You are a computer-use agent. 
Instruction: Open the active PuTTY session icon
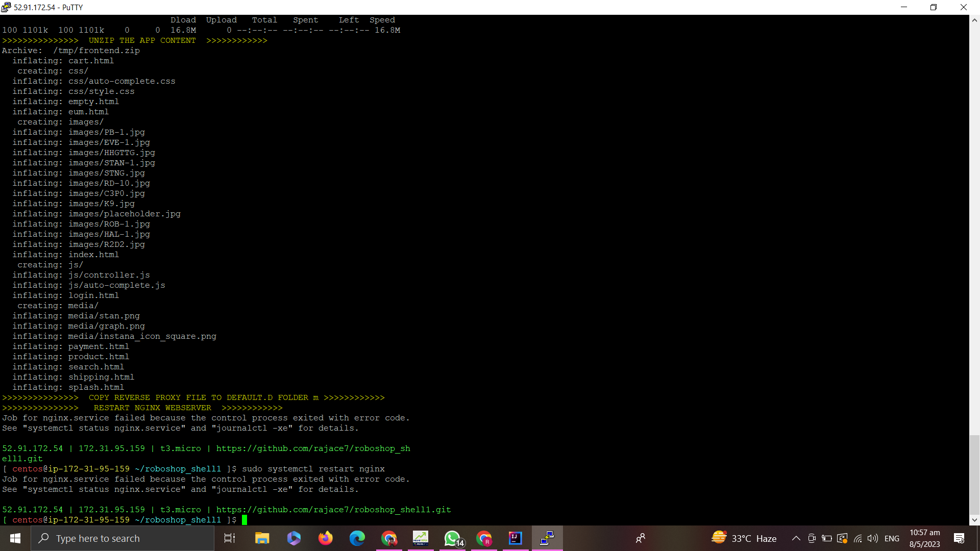pos(547,538)
